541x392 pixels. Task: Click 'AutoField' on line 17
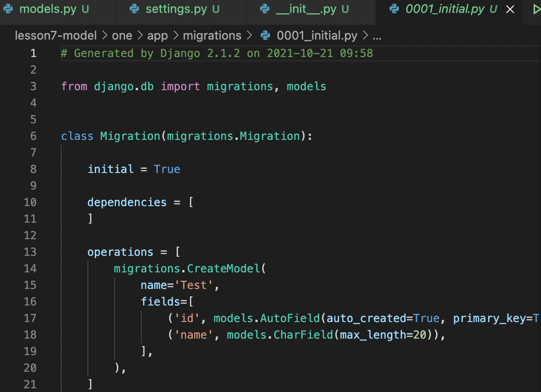point(290,318)
